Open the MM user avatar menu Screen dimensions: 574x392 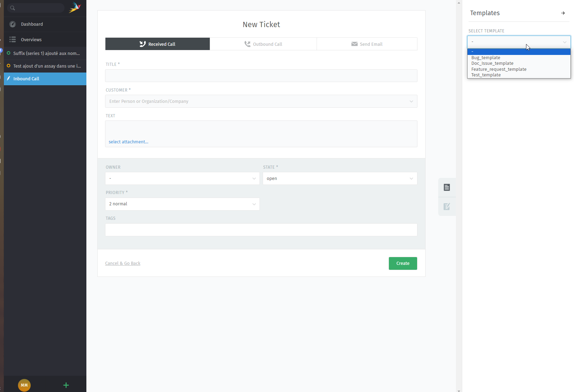(x=24, y=385)
